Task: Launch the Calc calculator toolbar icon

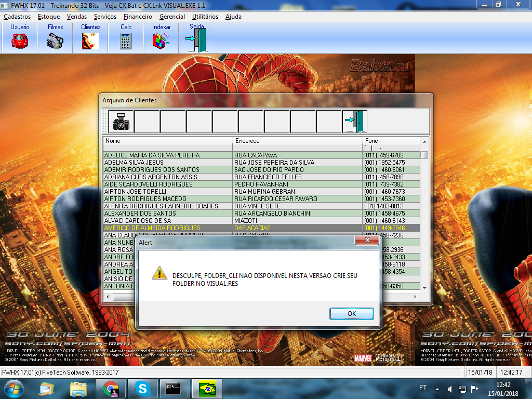Action: click(x=126, y=41)
